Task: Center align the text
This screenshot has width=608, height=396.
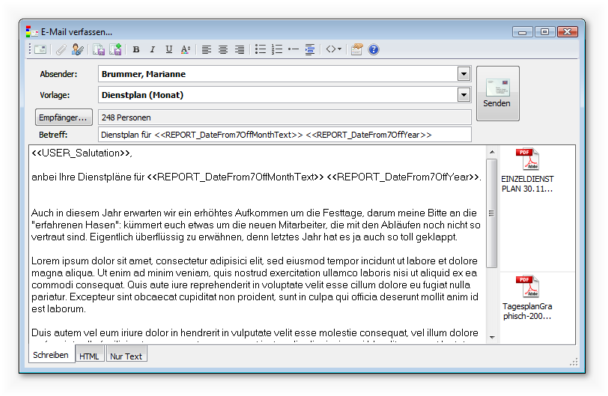Action: 223,50
